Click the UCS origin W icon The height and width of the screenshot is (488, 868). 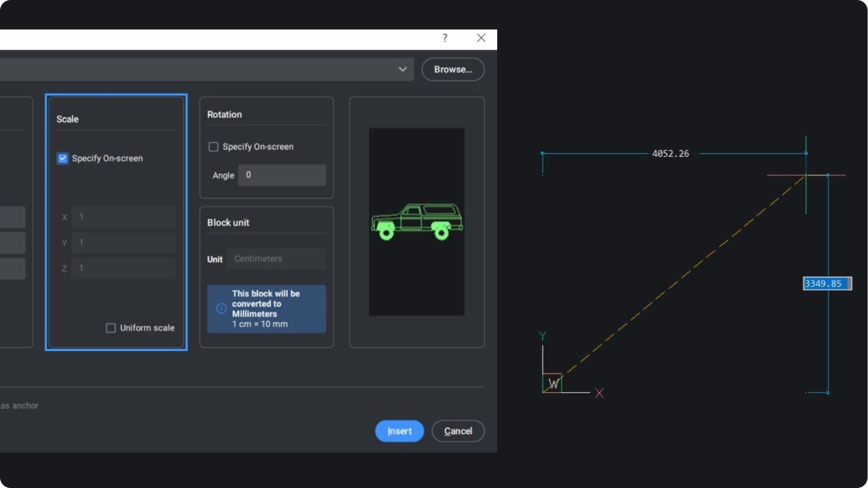point(552,384)
